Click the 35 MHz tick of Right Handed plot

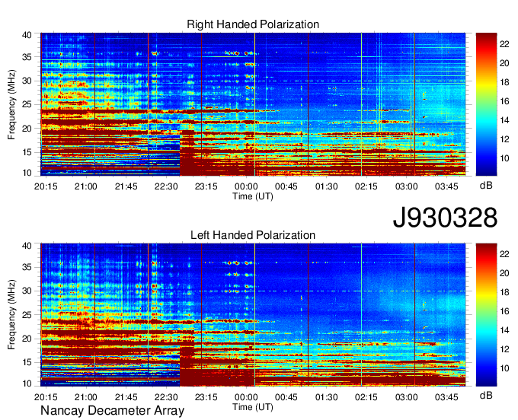point(27,57)
